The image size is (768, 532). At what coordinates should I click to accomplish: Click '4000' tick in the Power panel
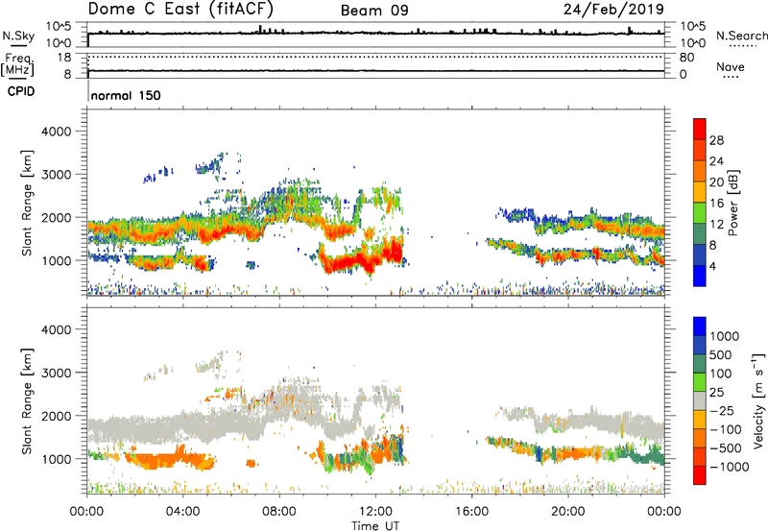[57, 132]
